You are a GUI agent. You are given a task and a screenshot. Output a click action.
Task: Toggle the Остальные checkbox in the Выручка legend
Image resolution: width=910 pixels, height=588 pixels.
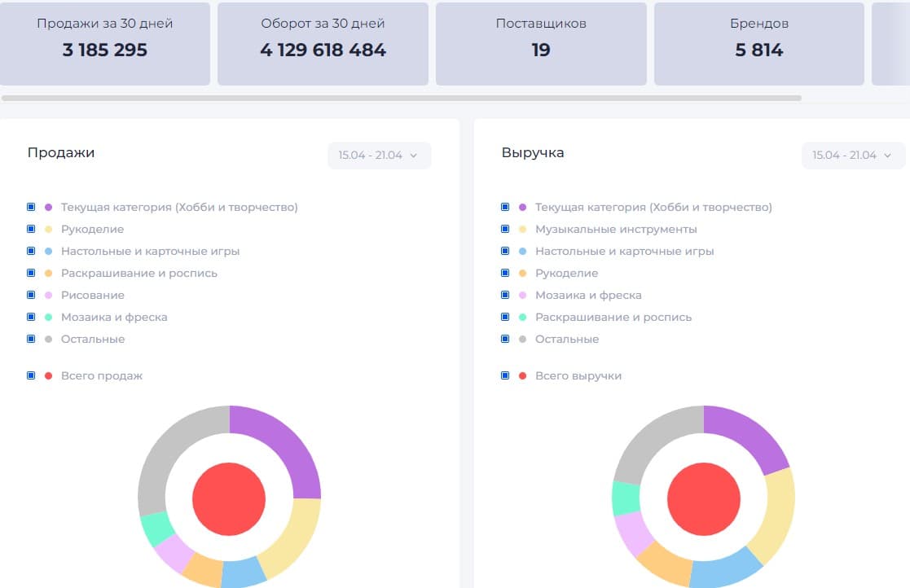(x=505, y=340)
